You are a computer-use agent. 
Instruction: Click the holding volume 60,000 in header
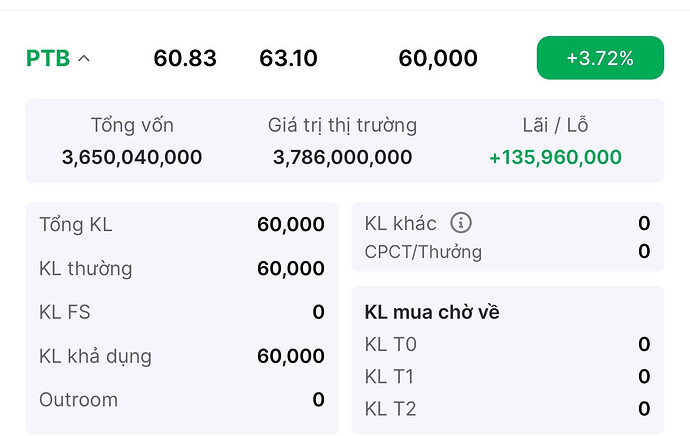click(x=437, y=59)
